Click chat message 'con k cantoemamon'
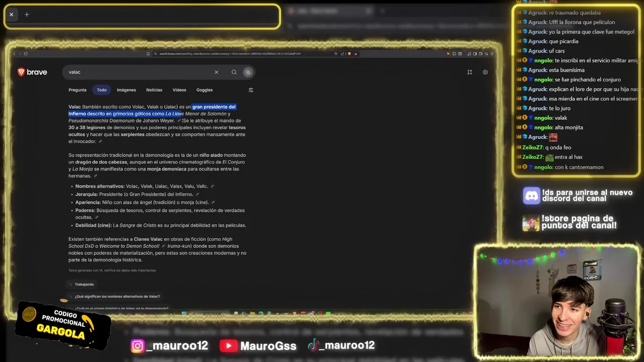Viewport: 644px width, 362px height. click(x=579, y=167)
